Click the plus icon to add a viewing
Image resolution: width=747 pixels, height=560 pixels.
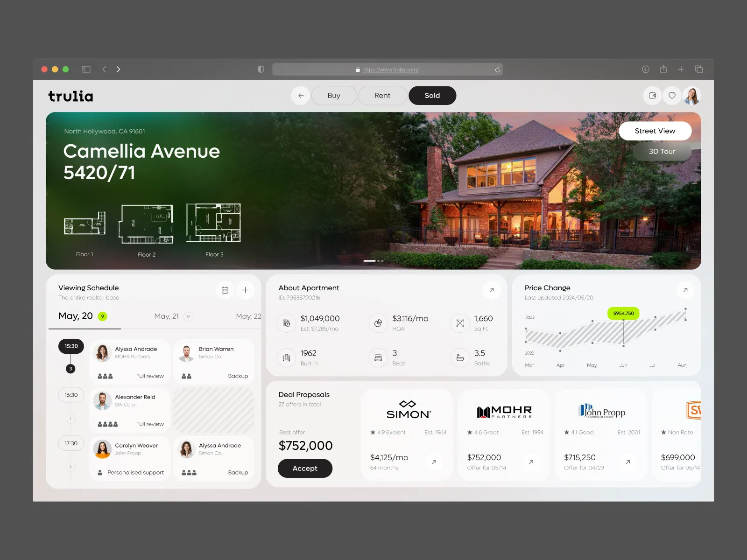pyautogui.click(x=246, y=290)
